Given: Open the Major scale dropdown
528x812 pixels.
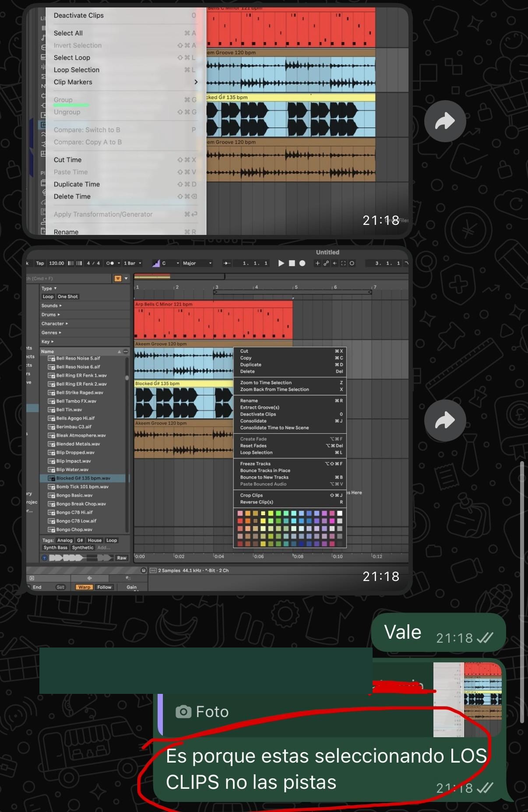Looking at the screenshot, I should tap(197, 263).
